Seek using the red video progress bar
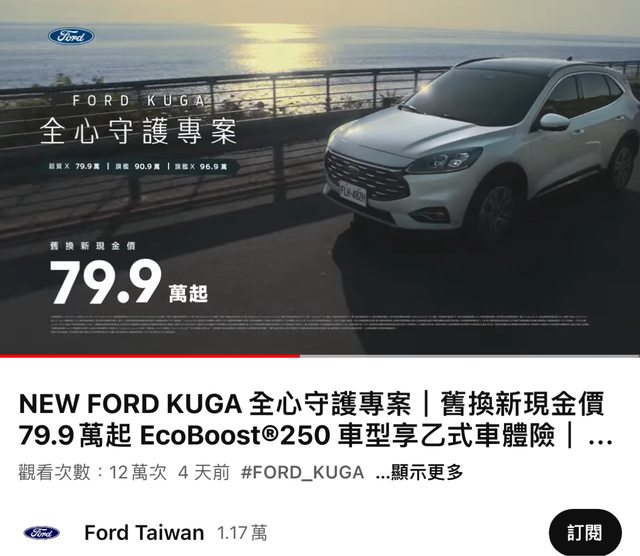Image resolution: width=640 pixels, height=556 pixels. [x=150, y=356]
